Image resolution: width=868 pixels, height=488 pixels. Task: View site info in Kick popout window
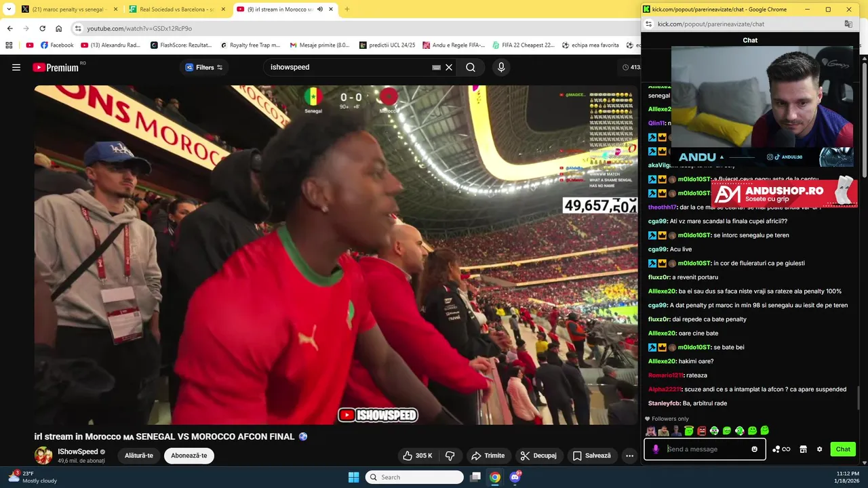coord(648,24)
